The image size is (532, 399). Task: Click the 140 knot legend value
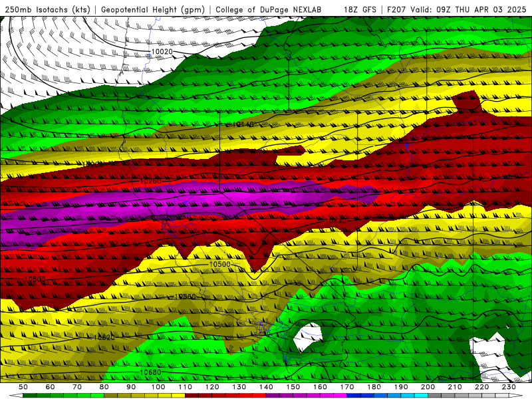tap(266, 387)
